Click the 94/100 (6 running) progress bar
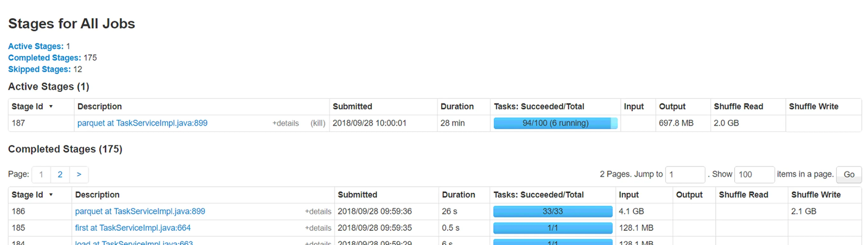The height and width of the screenshot is (245, 868). click(x=555, y=123)
